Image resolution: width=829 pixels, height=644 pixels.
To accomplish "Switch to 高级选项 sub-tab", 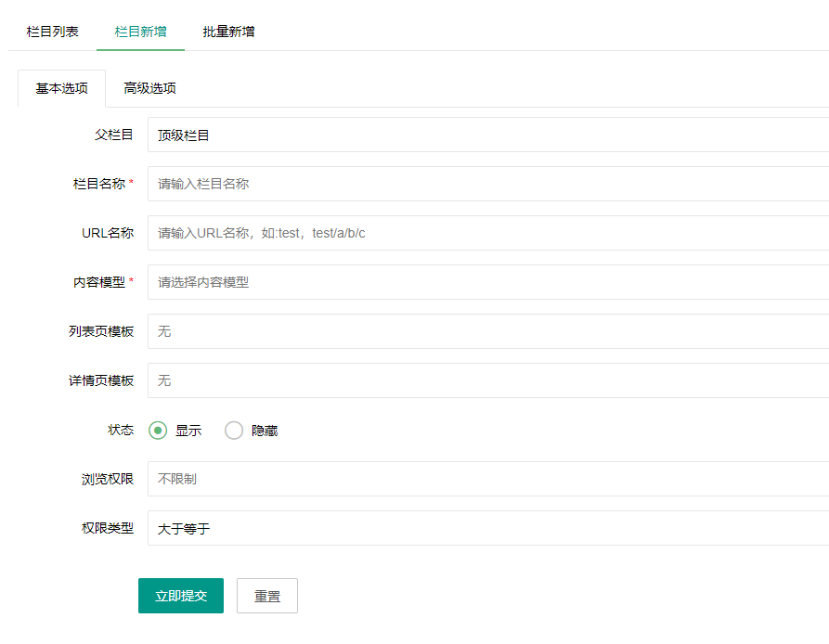I will coord(149,88).
